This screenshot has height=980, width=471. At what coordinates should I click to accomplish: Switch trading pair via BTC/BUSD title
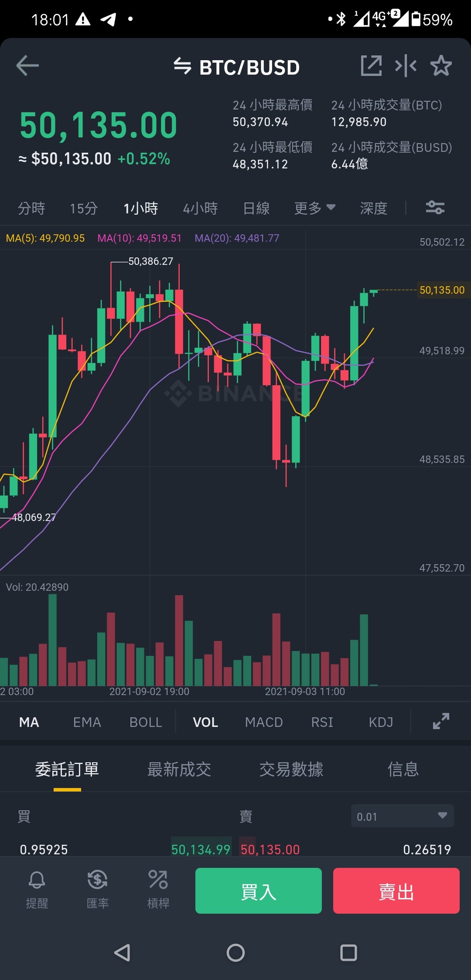pos(237,67)
